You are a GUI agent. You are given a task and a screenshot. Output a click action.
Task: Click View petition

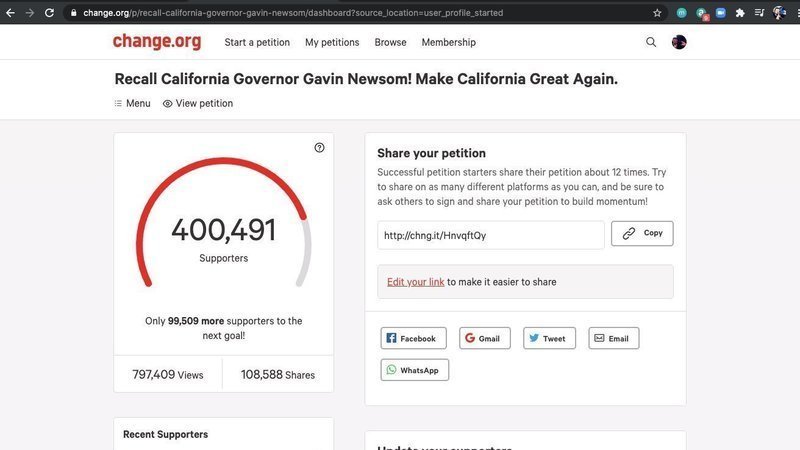pyautogui.click(x=198, y=103)
